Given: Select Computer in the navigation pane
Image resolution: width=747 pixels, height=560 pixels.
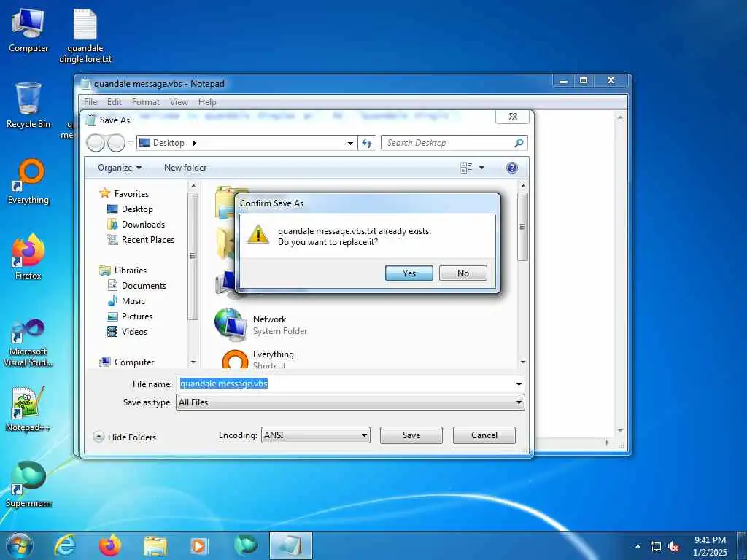Looking at the screenshot, I should tap(127, 362).
